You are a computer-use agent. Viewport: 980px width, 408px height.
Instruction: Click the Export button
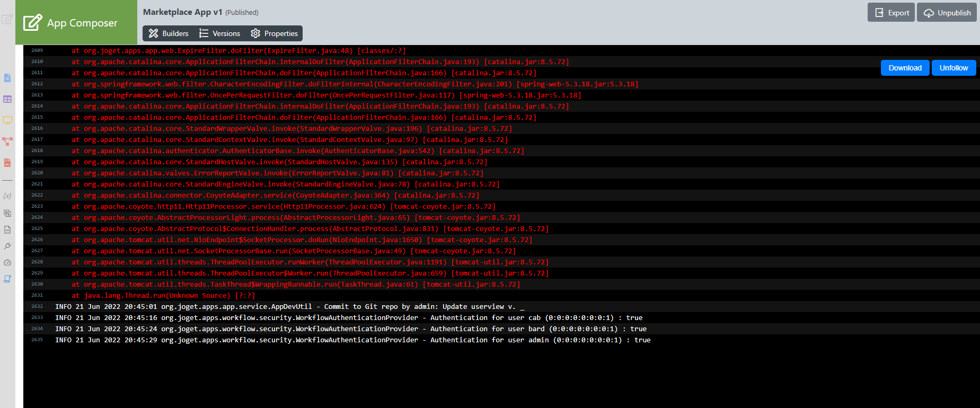point(891,13)
